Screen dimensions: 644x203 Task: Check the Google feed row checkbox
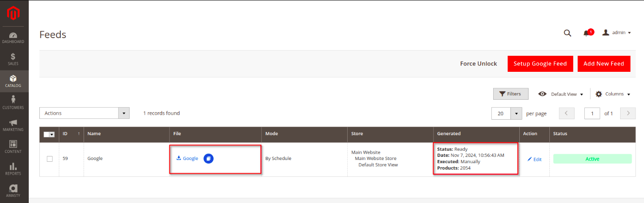pos(50,159)
